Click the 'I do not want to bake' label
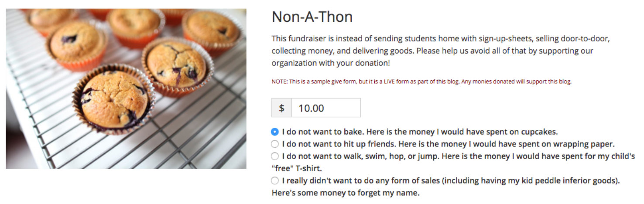 [420, 132]
